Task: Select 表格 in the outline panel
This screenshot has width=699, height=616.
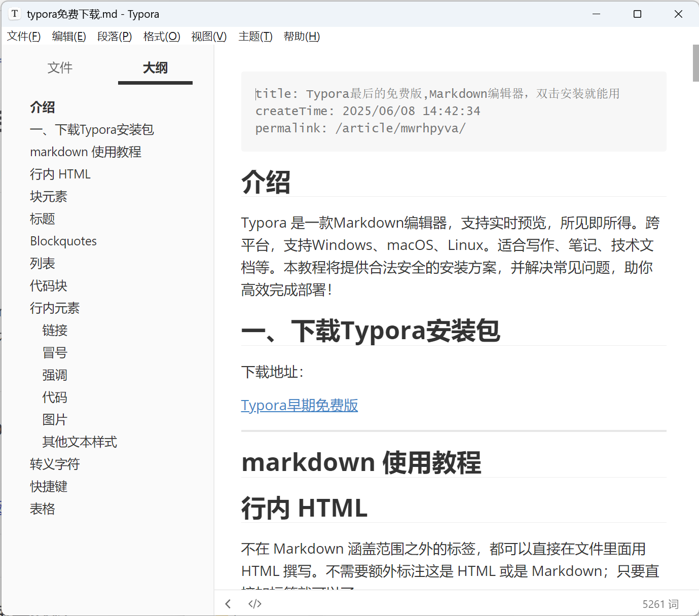Action: [42, 509]
